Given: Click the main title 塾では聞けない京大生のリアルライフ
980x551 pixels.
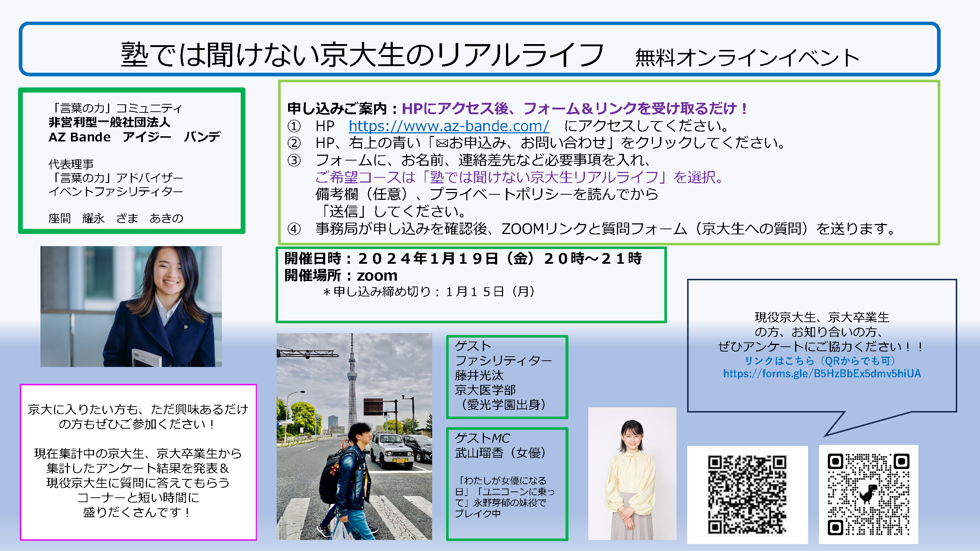Looking at the screenshot, I should tap(362, 54).
